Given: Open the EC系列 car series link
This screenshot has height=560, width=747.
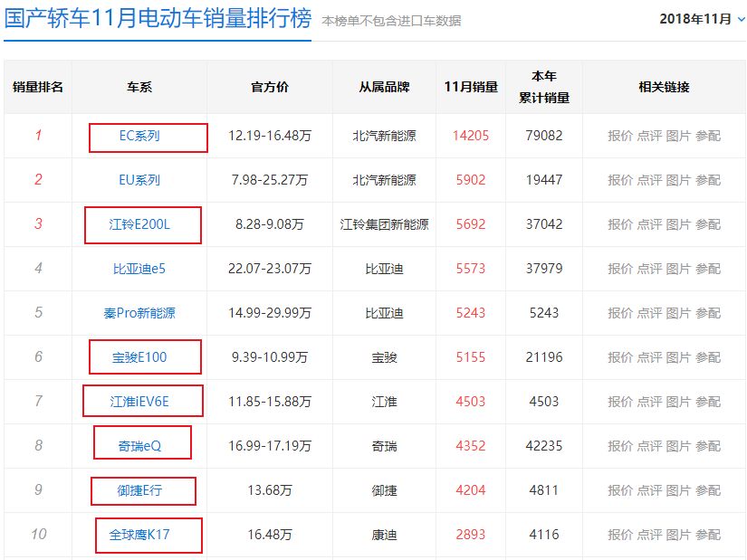Looking at the screenshot, I should click(x=139, y=136).
